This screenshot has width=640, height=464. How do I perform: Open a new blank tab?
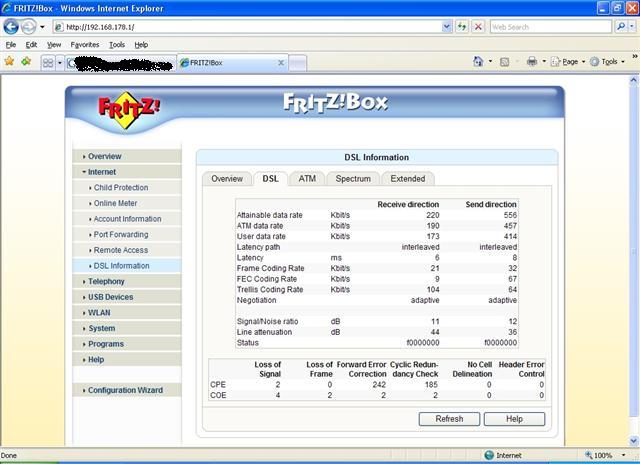(x=298, y=63)
